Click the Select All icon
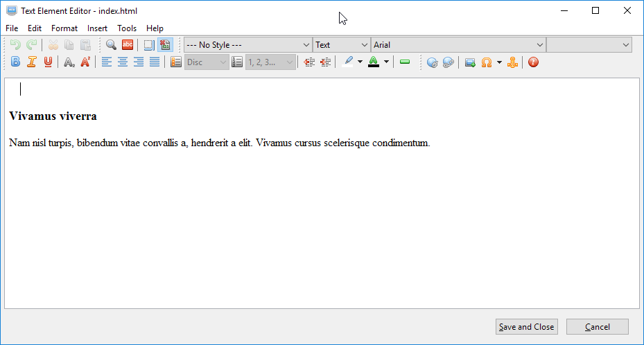644x345 pixels. [x=149, y=45]
